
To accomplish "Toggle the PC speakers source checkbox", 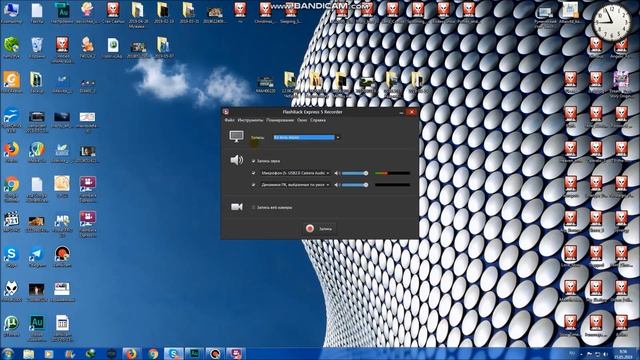I will click(253, 185).
